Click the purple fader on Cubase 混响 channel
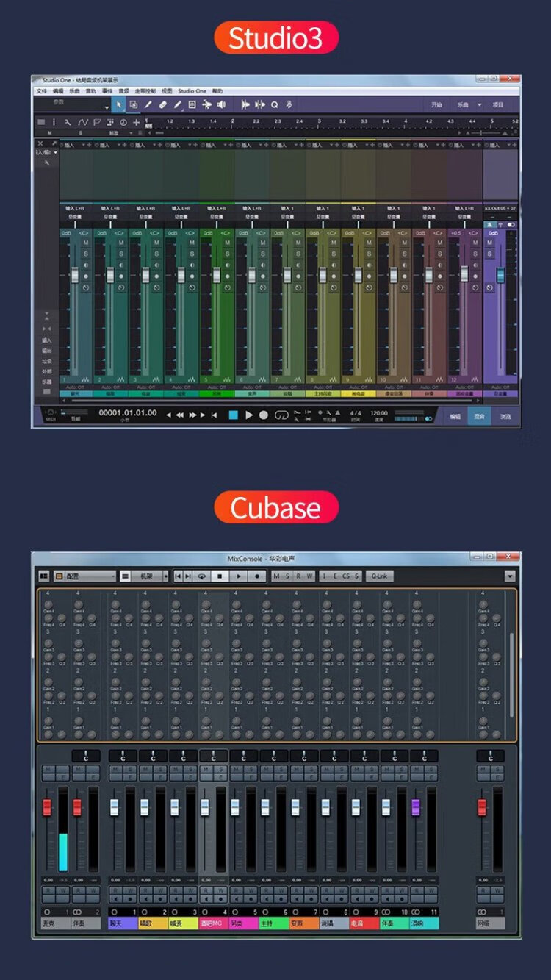This screenshot has width=551, height=980. tap(415, 807)
